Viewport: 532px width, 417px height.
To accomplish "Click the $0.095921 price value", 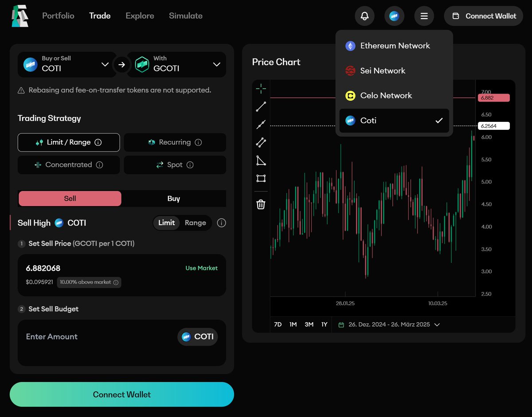I will click(39, 282).
